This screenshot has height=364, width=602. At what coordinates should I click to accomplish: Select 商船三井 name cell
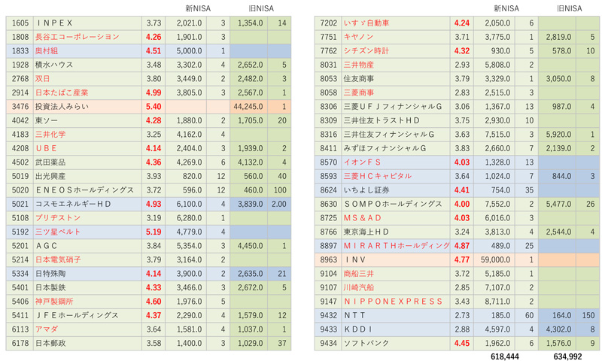click(396, 274)
